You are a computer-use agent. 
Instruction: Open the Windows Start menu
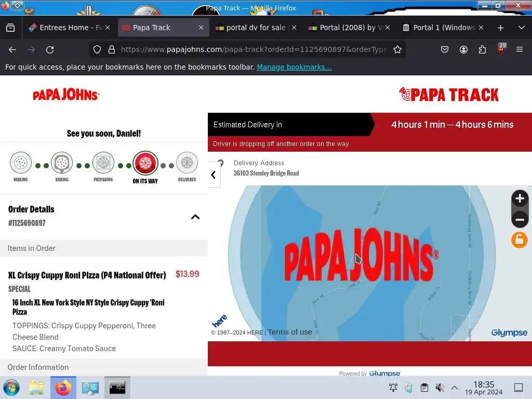tap(11, 388)
